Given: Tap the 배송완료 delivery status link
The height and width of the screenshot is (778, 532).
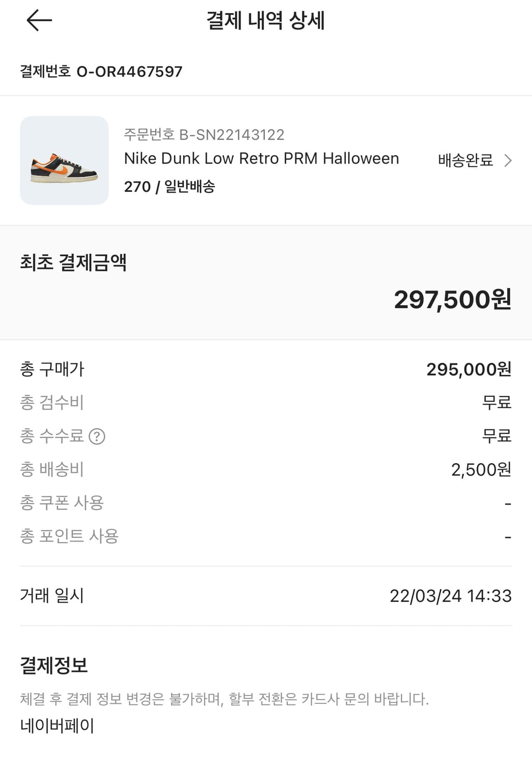Looking at the screenshot, I should coord(465,161).
